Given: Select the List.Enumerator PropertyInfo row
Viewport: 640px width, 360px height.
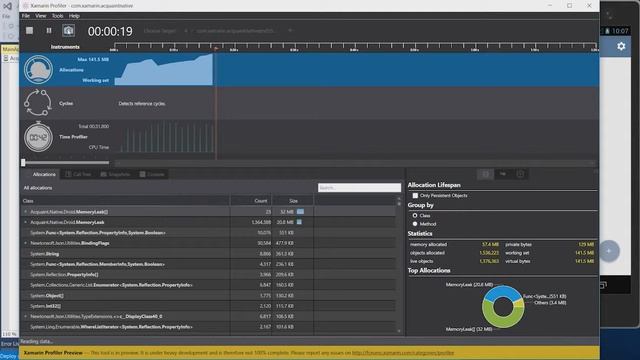Looking at the screenshot, I should (x=208, y=285).
